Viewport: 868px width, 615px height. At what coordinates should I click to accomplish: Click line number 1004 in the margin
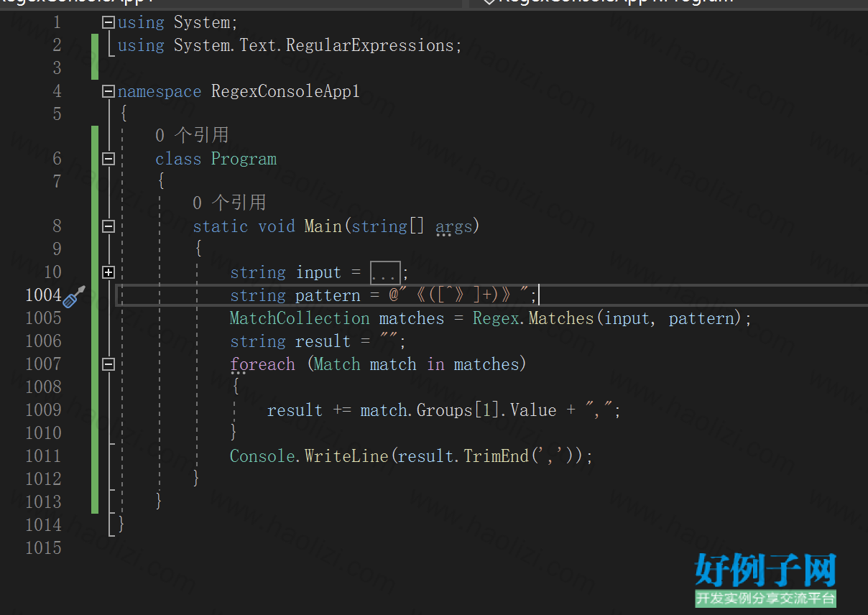click(44, 295)
